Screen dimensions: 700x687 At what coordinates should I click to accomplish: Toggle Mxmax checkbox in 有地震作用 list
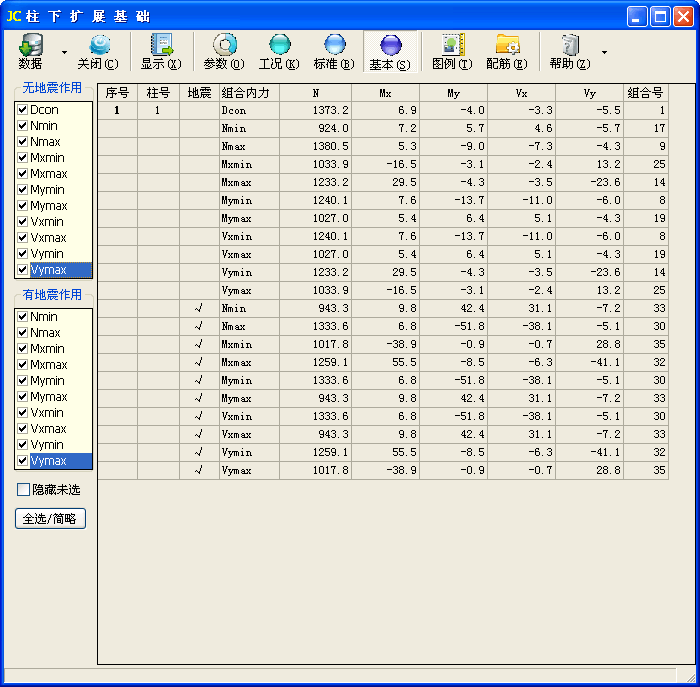click(x=22, y=365)
